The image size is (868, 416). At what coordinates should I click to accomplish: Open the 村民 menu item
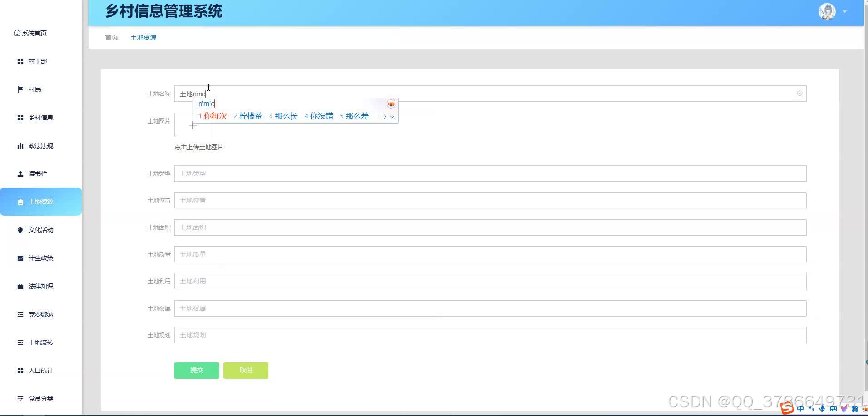pos(41,89)
